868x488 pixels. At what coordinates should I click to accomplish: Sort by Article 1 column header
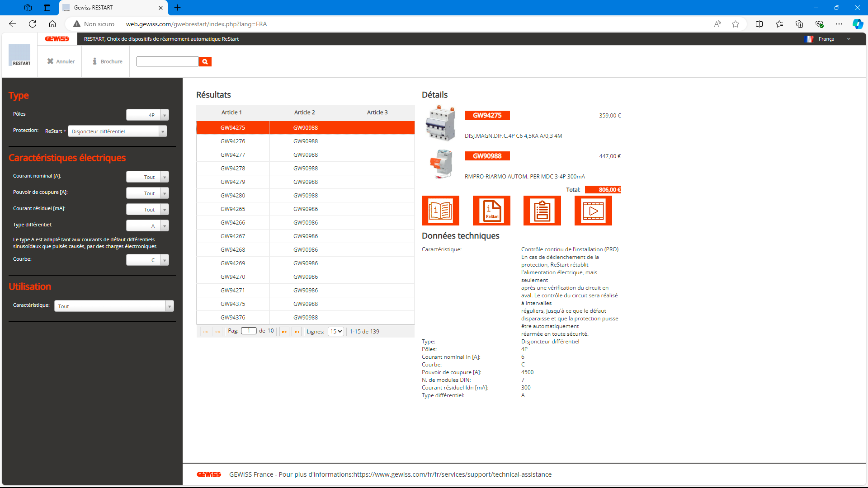pos(232,113)
